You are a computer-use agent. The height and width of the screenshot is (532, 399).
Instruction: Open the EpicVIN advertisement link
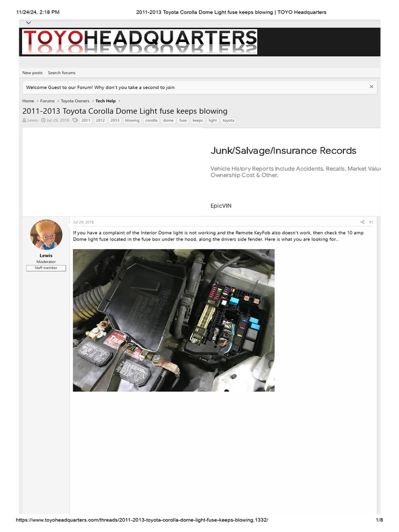(221, 206)
